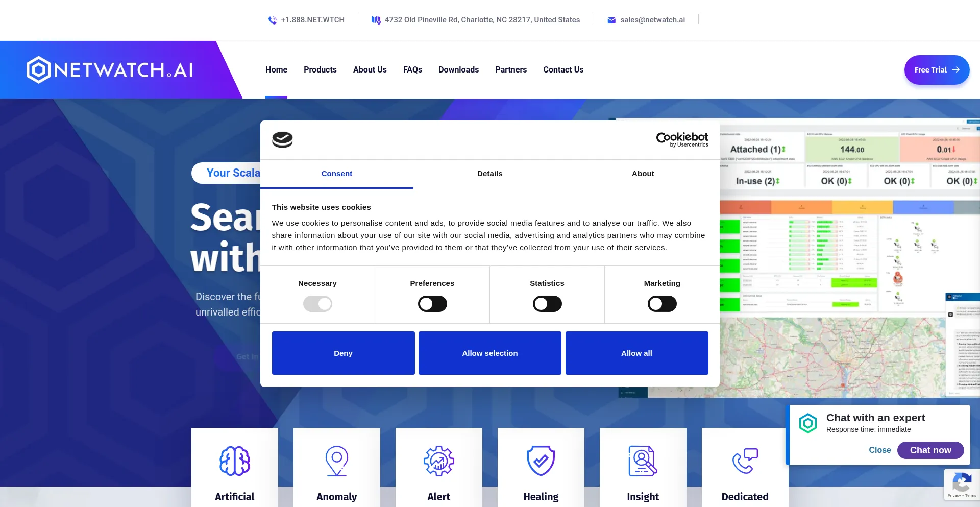980x507 pixels.
Task: Click the Anomaly card title
Action: (x=336, y=497)
